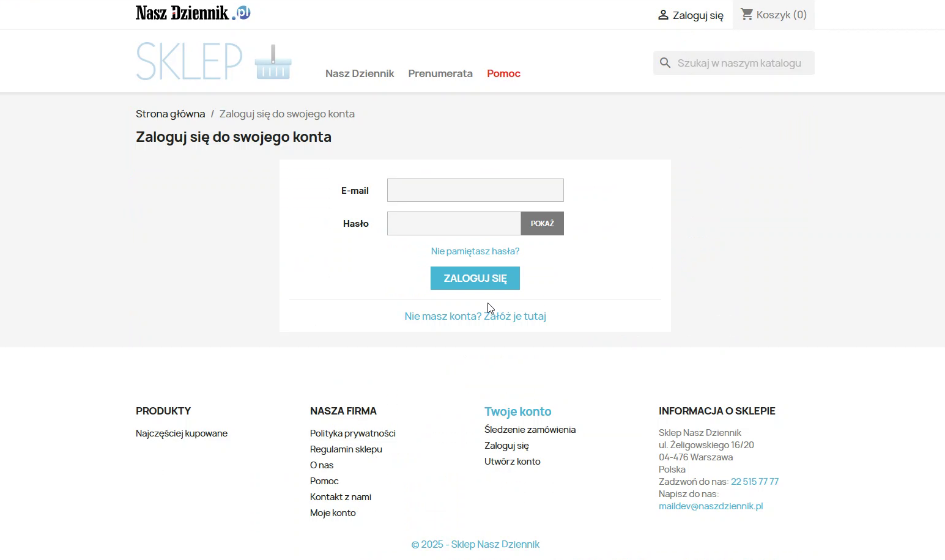Image resolution: width=945 pixels, height=560 pixels.
Task: Click the E-mail input field
Action: click(x=475, y=190)
